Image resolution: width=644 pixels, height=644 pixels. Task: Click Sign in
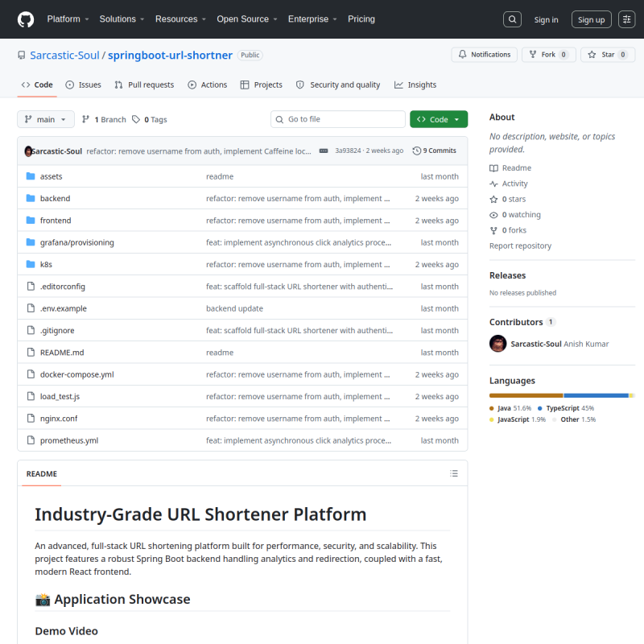546,19
